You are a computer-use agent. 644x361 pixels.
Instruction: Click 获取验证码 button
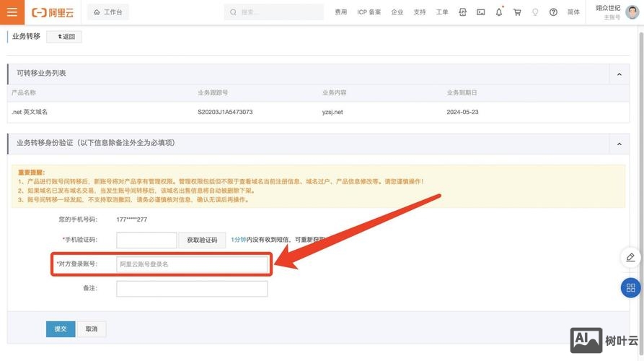tap(202, 240)
